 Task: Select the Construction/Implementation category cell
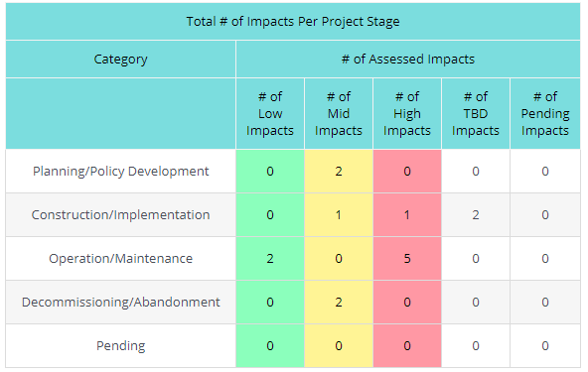[x=120, y=215]
